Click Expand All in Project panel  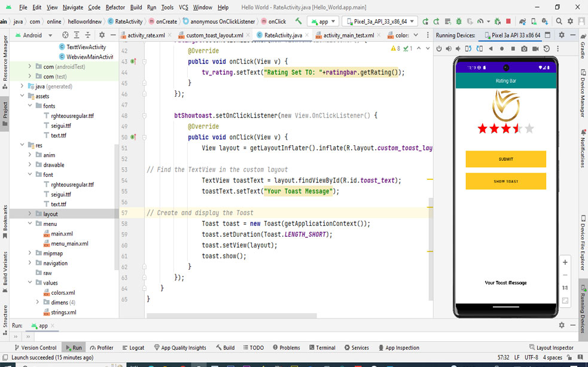(77, 35)
